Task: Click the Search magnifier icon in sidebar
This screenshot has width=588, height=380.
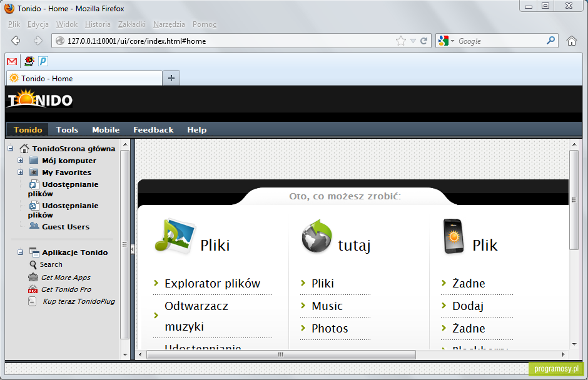Action: (33, 264)
